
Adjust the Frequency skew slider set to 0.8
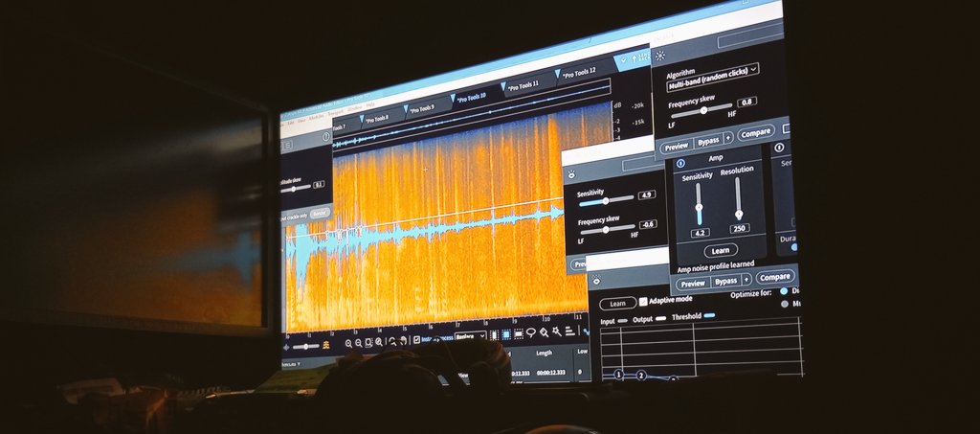point(702,109)
